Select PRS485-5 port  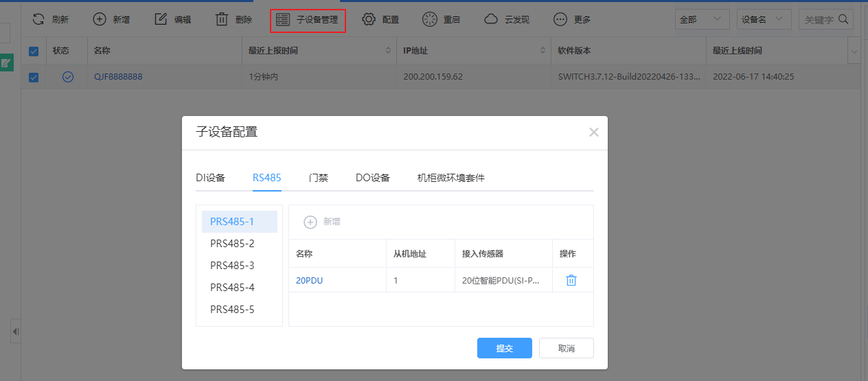coord(239,310)
